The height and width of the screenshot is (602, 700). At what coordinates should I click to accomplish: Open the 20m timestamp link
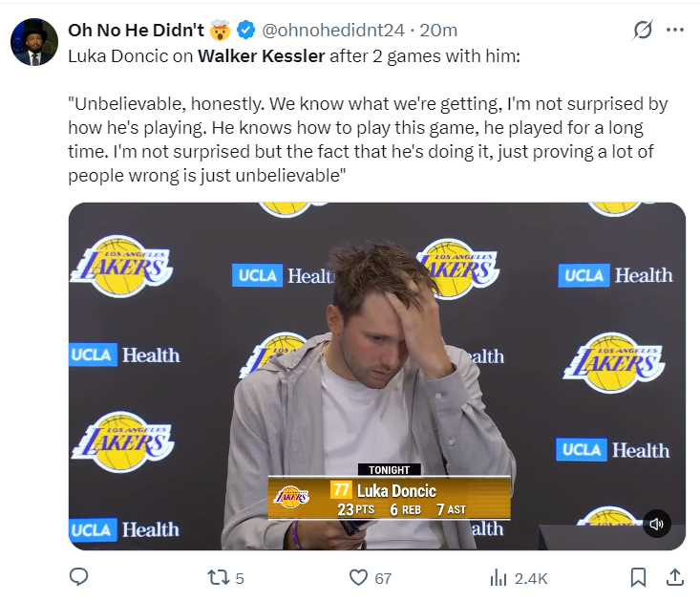(x=438, y=30)
